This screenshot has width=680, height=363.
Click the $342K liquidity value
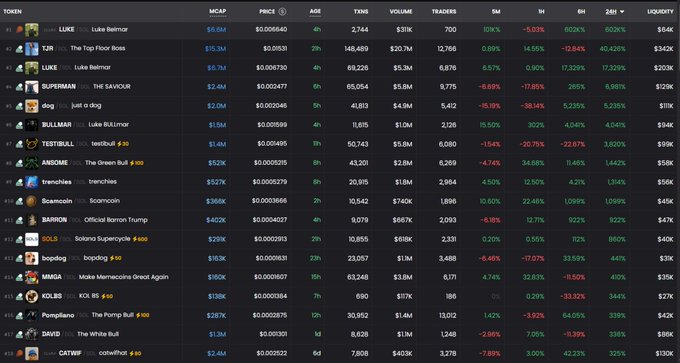(x=664, y=49)
